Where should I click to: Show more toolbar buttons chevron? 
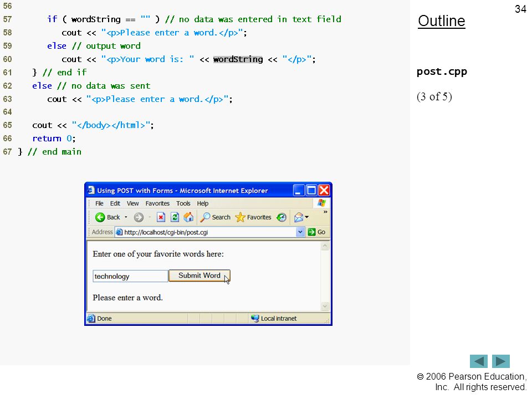pyautogui.click(x=325, y=212)
